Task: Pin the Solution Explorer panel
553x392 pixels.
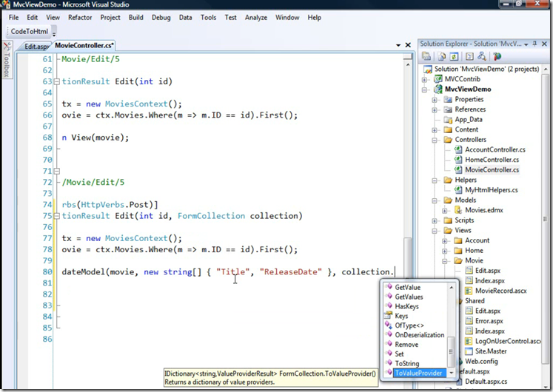Action: pos(534,44)
